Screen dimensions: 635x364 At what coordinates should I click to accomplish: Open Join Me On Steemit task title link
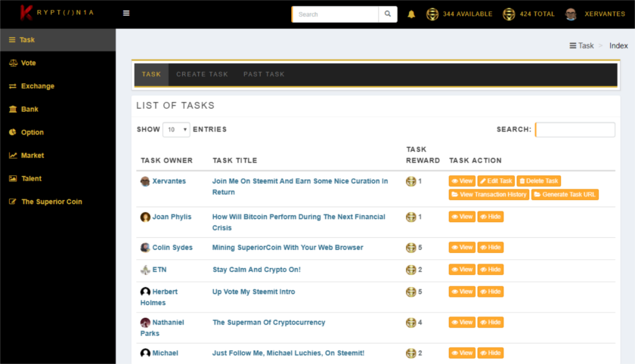(x=300, y=187)
